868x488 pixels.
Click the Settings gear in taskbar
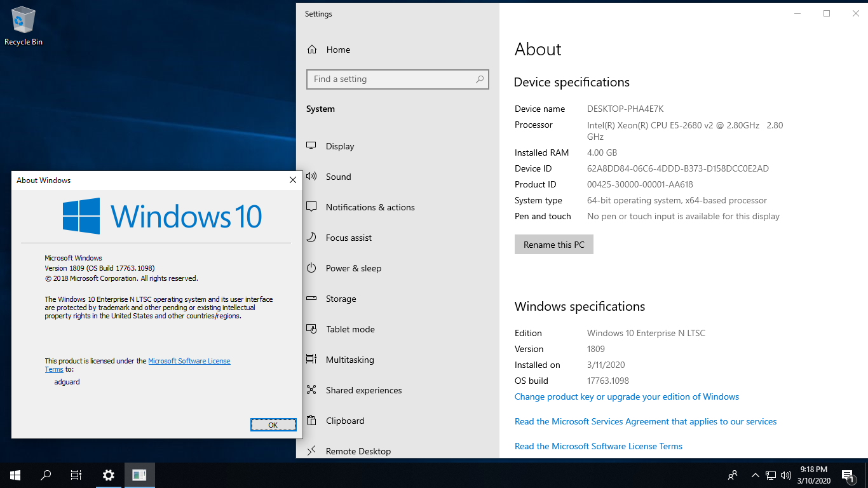pos(109,475)
